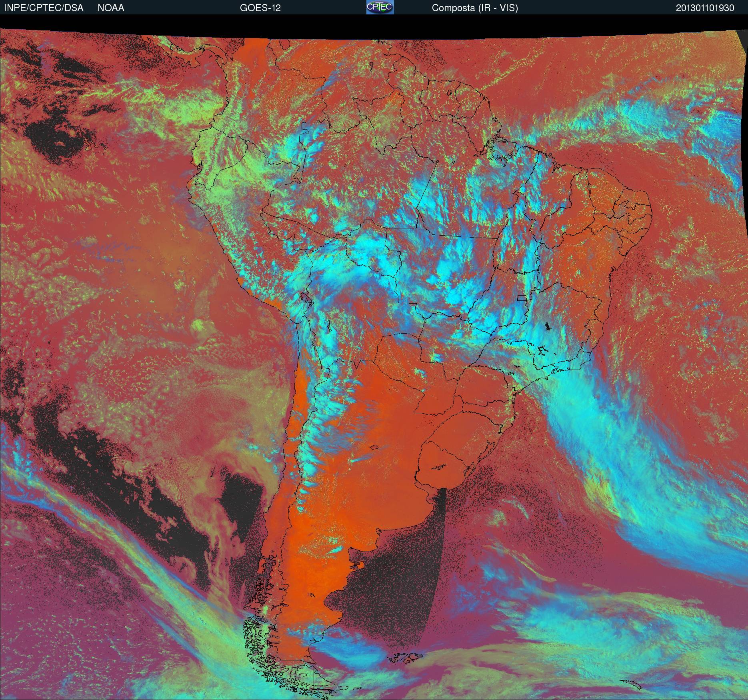Viewport: 748px width, 700px height.
Task: Click the NOAA label in the header
Action: (111, 8)
